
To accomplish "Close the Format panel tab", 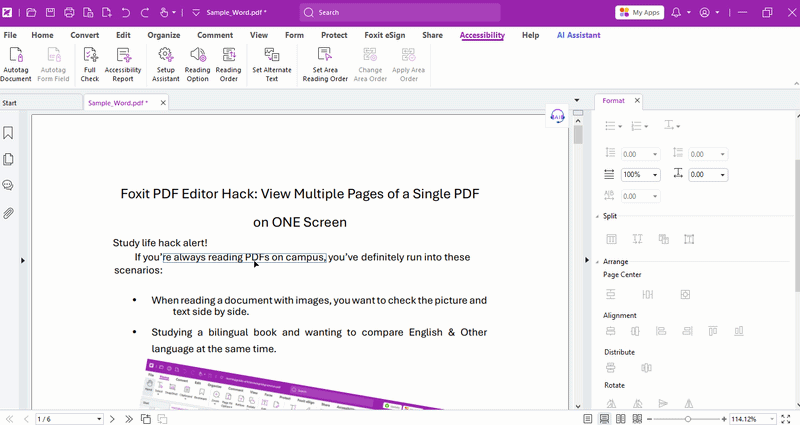I will [637, 101].
